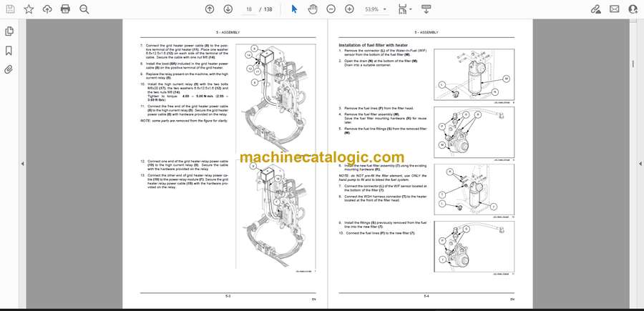Image resolution: width=644 pixels, height=311 pixels.
Task: Click the grid heater assembly figure
Action: [275, 99]
